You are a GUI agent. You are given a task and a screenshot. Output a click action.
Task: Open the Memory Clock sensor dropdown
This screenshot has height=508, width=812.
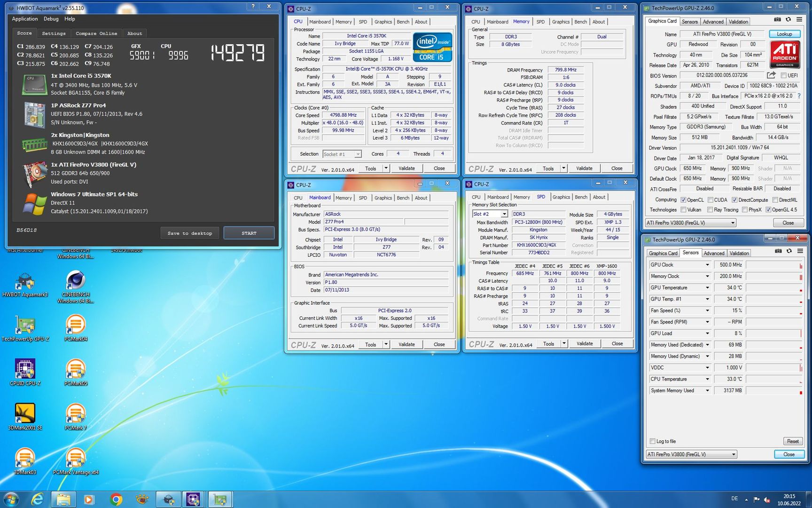coord(707,276)
